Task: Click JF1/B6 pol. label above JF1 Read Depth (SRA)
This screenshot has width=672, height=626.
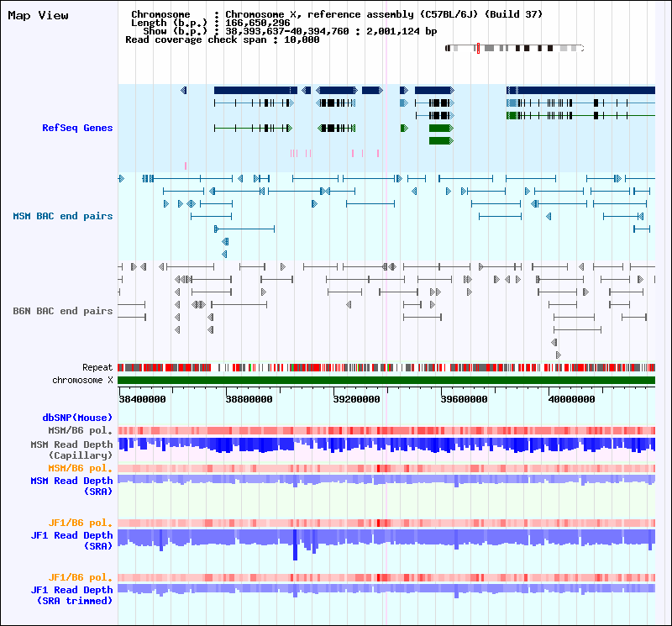Action: 80,523
